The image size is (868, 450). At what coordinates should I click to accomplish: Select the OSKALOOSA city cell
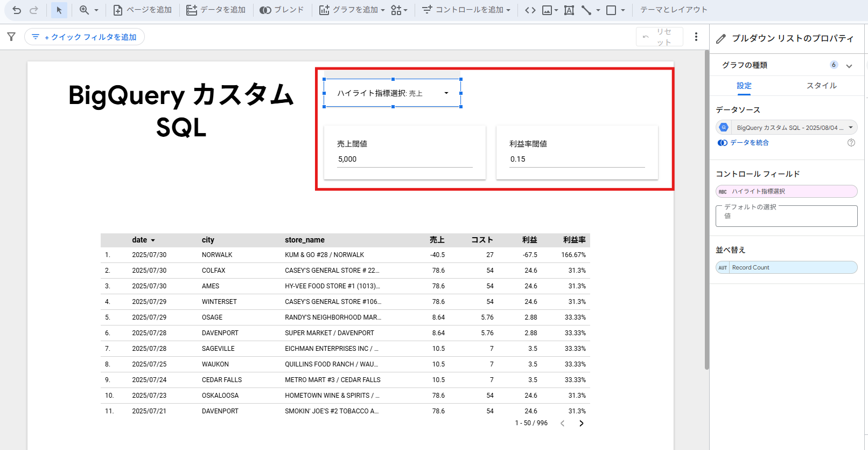click(x=220, y=396)
